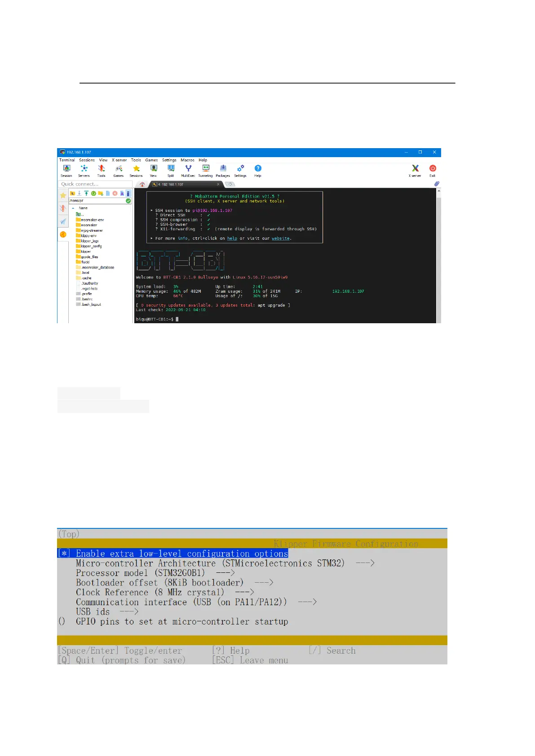
Task: Open the Terminal menu
Action: pos(67,160)
